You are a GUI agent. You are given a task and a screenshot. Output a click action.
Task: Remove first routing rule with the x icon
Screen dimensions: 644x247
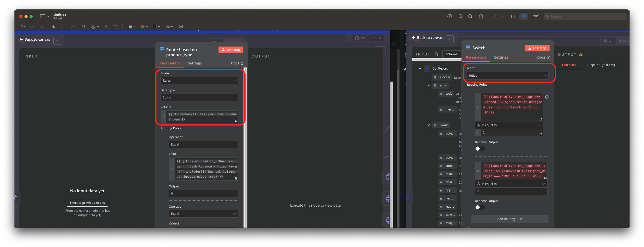(x=547, y=97)
